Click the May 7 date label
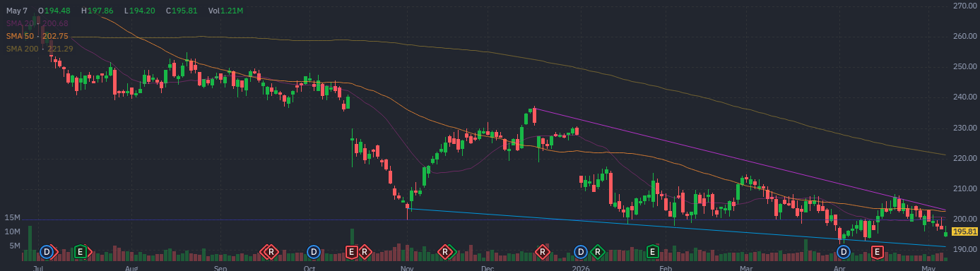This screenshot has width=980, height=271. click(x=17, y=11)
